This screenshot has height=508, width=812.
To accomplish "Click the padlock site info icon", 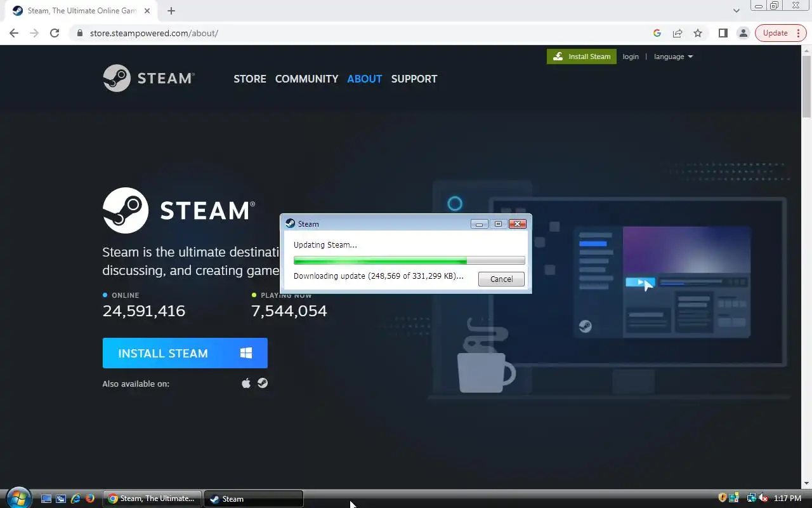I will (x=79, y=33).
